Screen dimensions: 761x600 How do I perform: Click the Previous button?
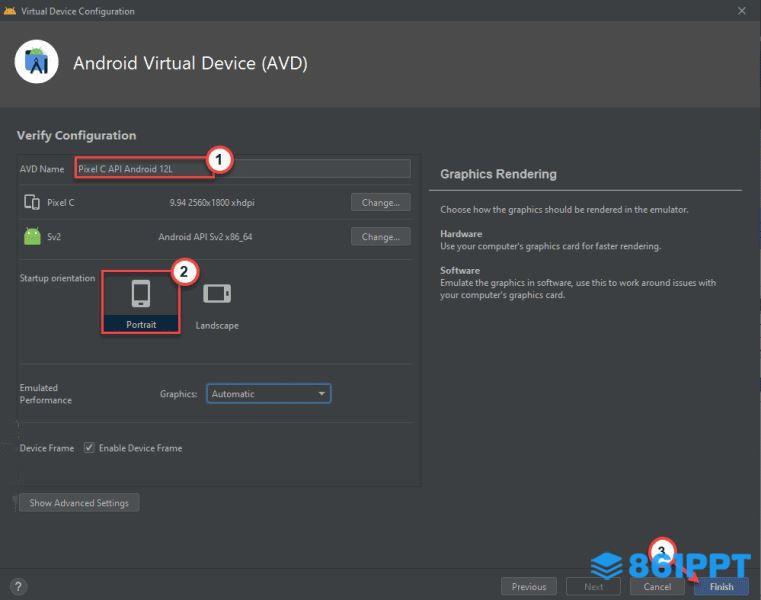point(529,586)
